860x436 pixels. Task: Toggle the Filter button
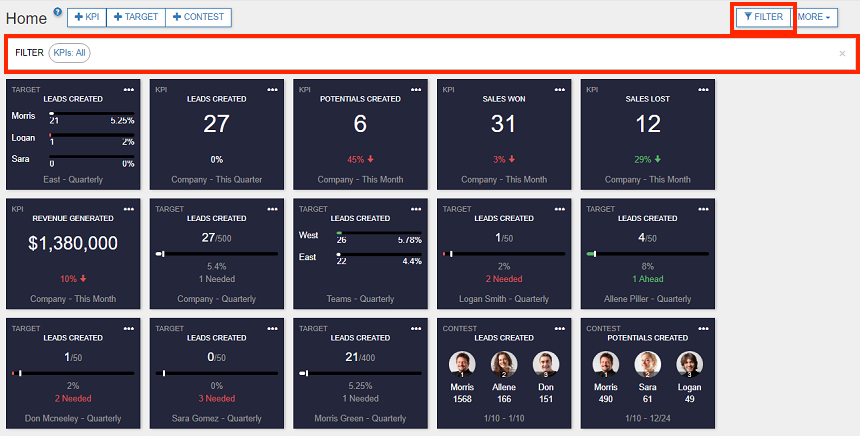pos(763,18)
